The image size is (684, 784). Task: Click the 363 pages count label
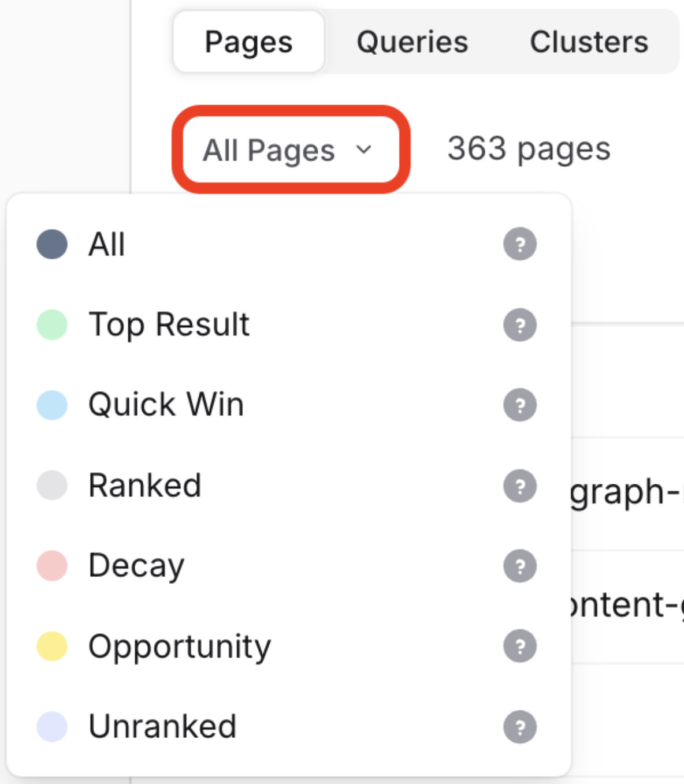pyautogui.click(x=529, y=149)
